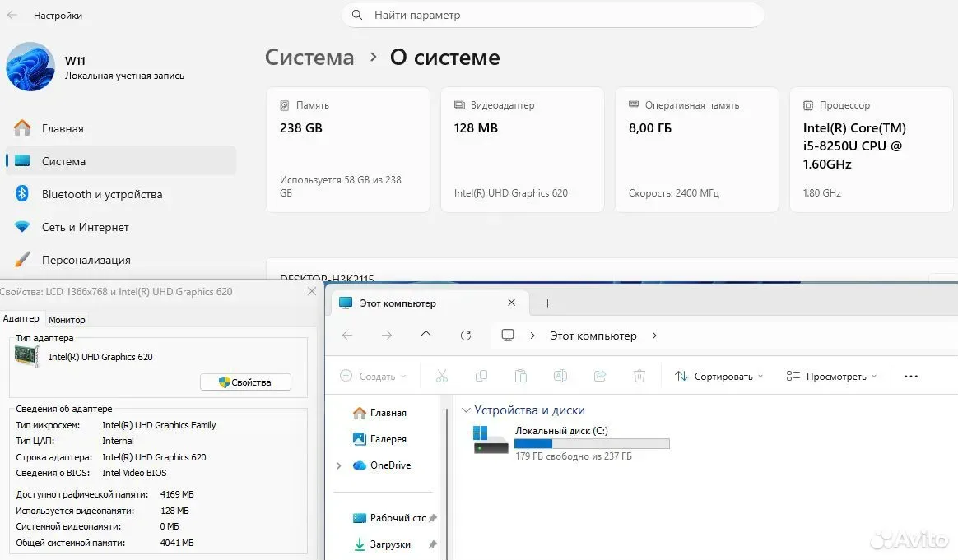
Task: Open the Процессор i5-8250U card
Action: pos(872,150)
